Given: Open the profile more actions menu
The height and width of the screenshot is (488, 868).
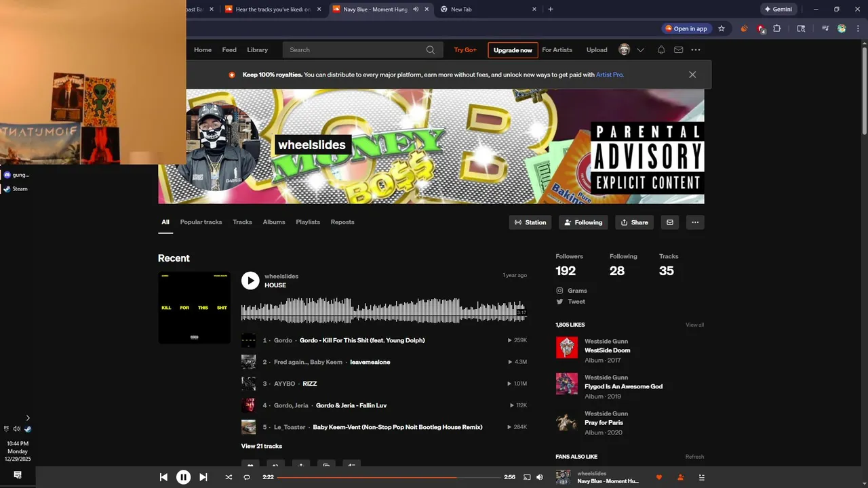Looking at the screenshot, I should tap(695, 222).
